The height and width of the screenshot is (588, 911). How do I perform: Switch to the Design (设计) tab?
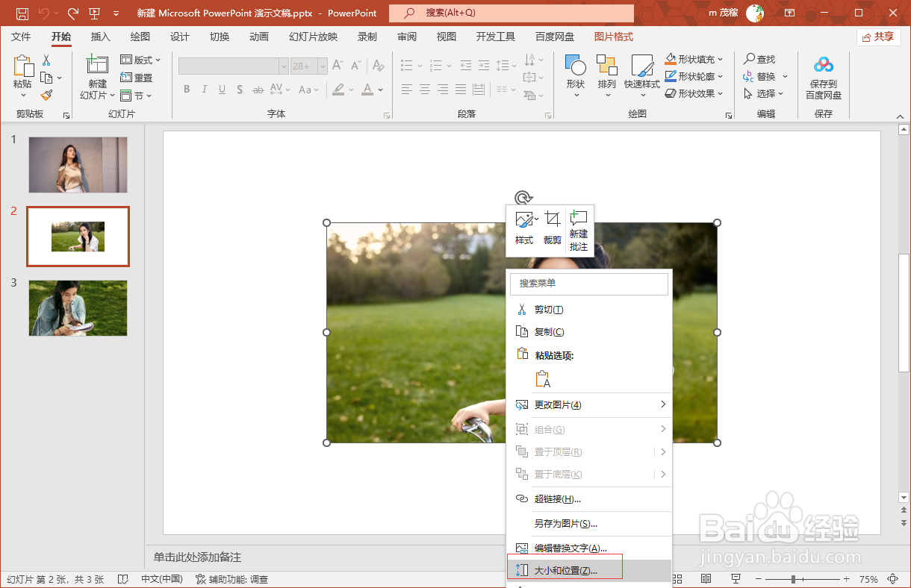180,37
